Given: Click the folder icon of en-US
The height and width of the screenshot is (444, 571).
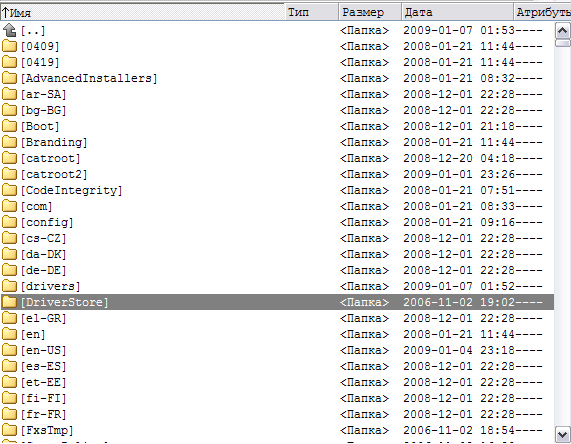Looking at the screenshot, I should 9,350.
